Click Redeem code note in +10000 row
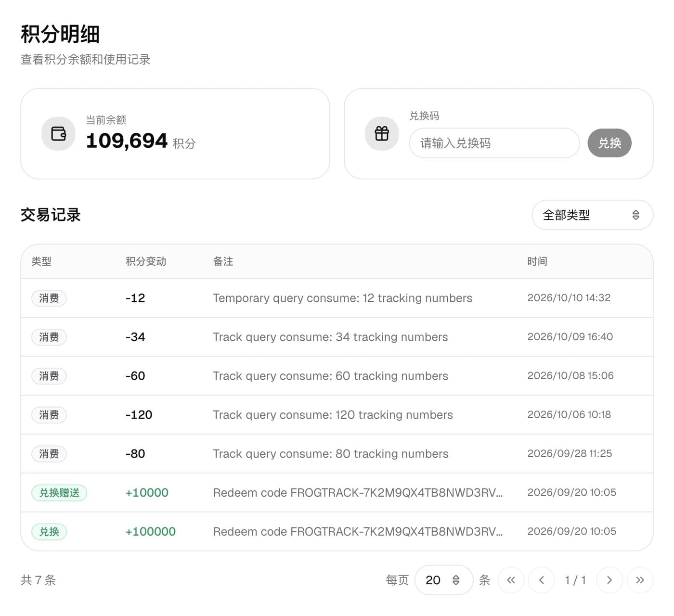 pos(358,493)
